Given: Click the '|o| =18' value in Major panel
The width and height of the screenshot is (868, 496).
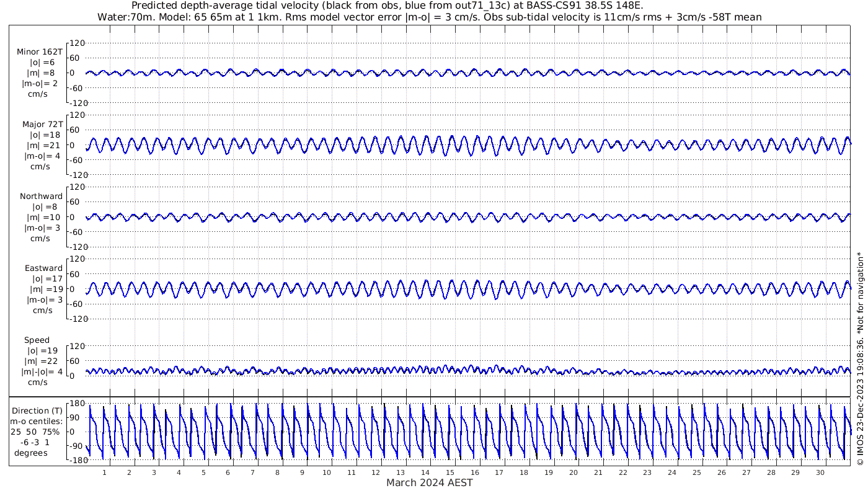Looking at the screenshot, I should click(45, 135).
